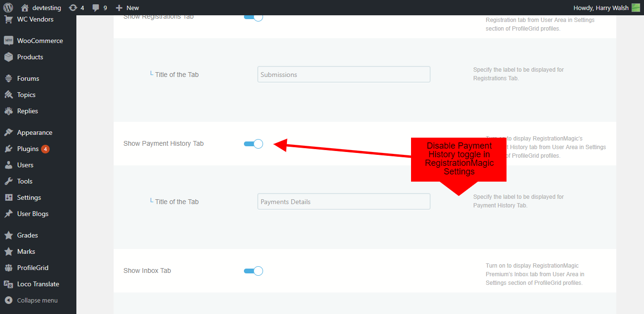Click the Marks star icon
Screen dimensions: 644x314
point(8,251)
